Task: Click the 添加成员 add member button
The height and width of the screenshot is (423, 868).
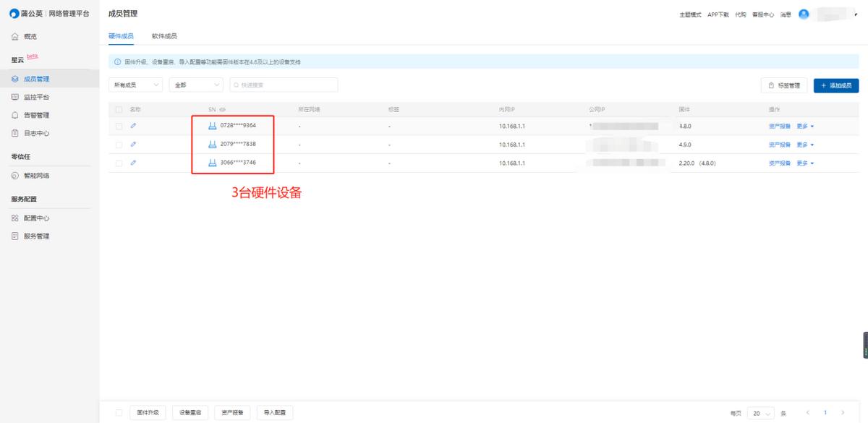Action: pyautogui.click(x=836, y=85)
